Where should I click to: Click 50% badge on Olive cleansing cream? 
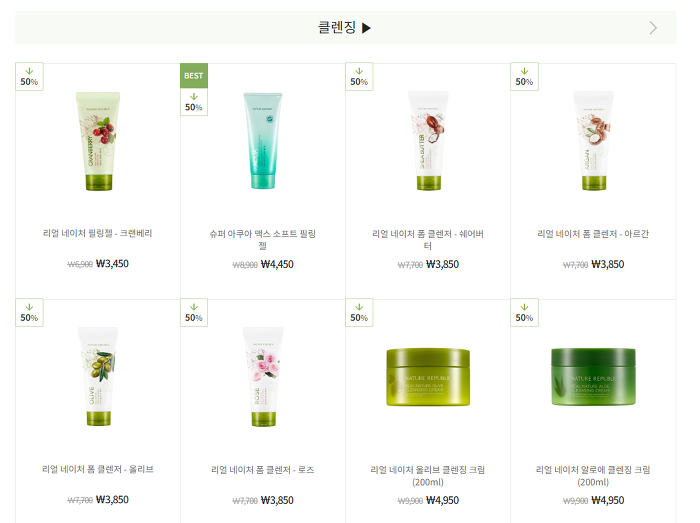359,312
